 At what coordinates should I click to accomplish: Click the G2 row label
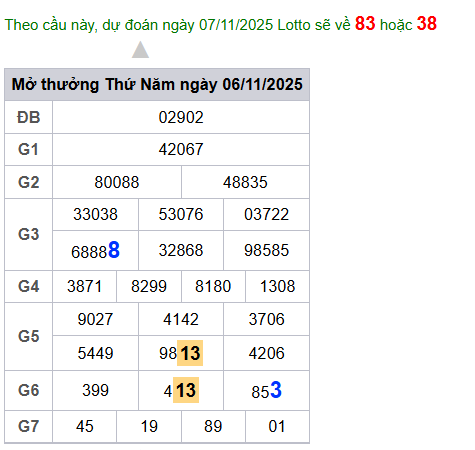29,182
